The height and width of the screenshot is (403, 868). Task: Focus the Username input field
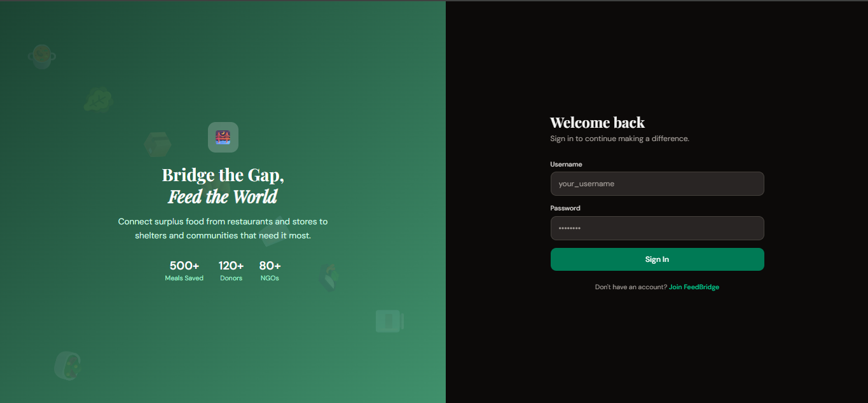tap(657, 184)
